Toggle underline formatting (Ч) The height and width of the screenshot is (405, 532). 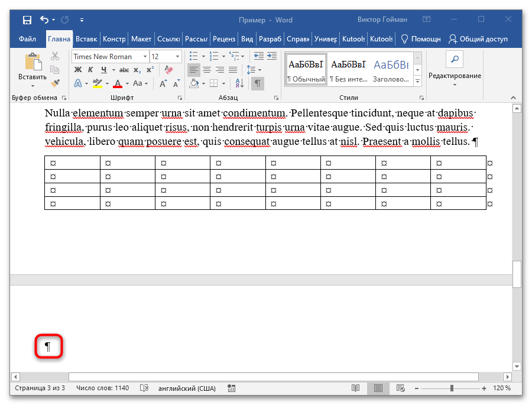103,70
